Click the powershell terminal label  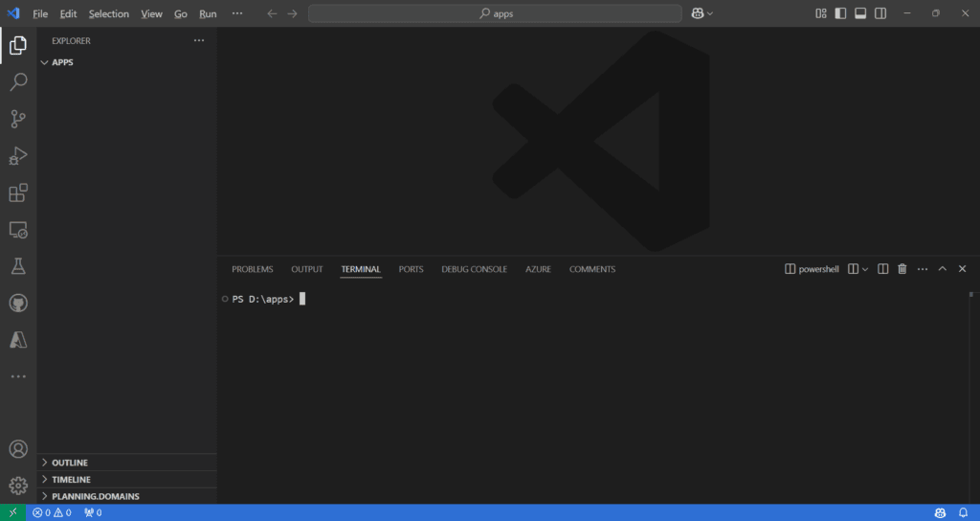812,269
